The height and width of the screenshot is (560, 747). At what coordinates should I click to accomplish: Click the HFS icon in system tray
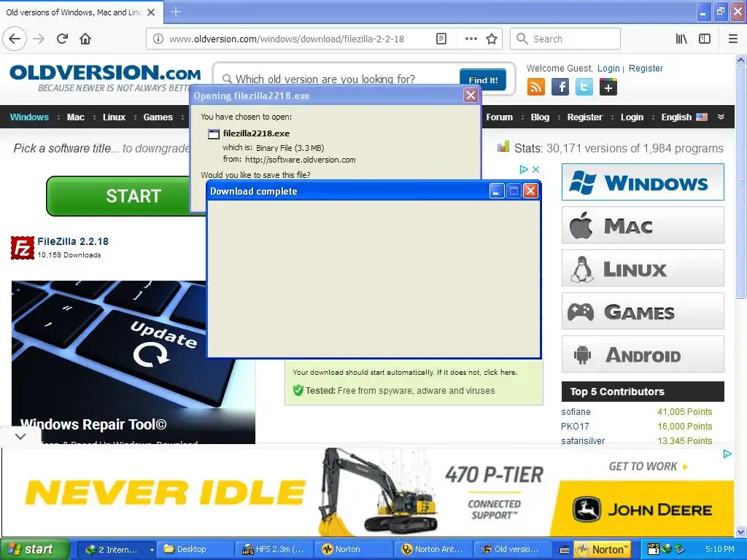tap(654, 549)
